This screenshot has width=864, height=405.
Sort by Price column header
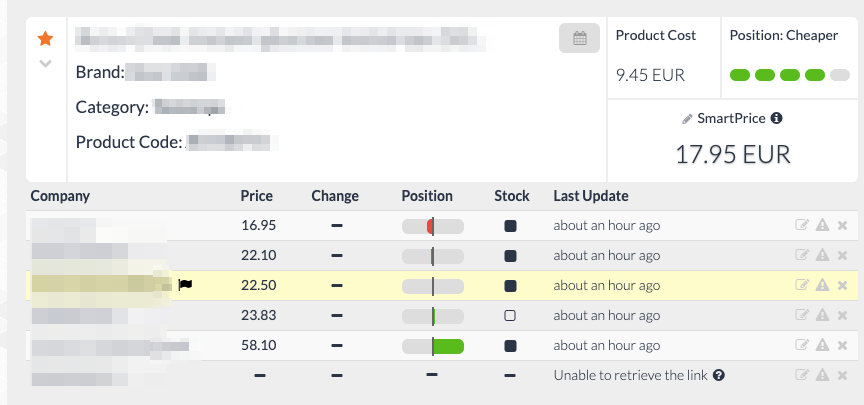[x=257, y=196]
